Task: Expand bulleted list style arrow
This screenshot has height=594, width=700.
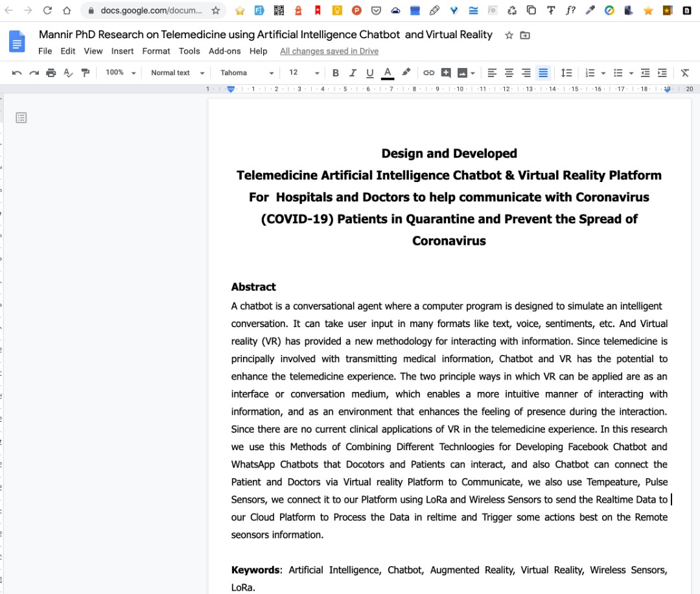Action: coord(631,73)
